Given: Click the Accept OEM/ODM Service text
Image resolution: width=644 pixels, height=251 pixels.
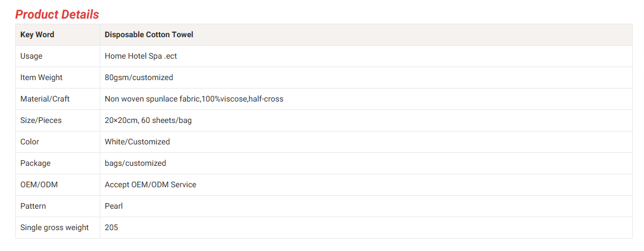Looking at the screenshot, I should coord(150,184).
